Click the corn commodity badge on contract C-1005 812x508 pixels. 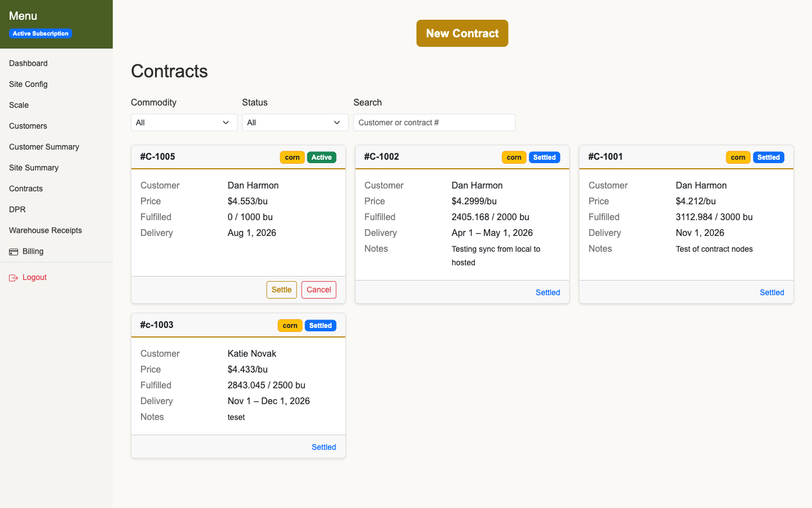click(292, 157)
